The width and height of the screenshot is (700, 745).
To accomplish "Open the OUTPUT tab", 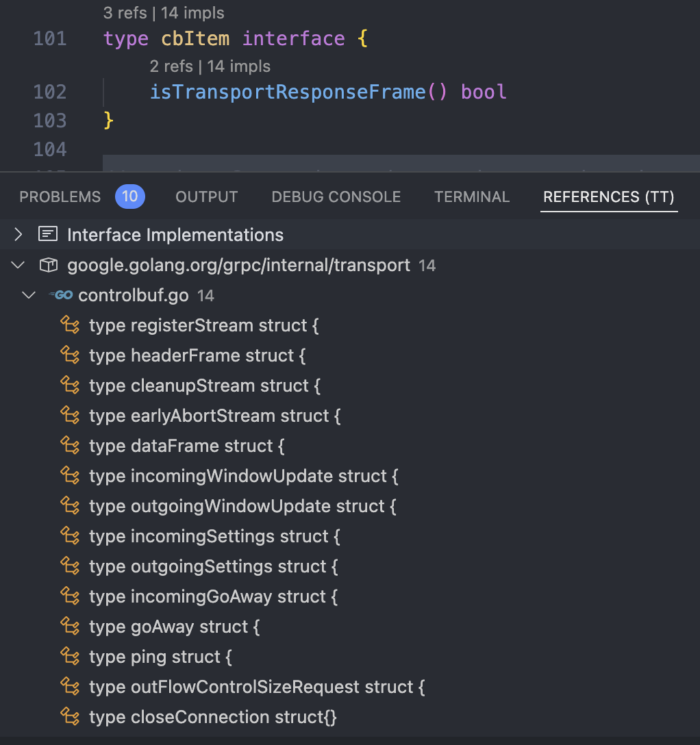I will click(x=207, y=197).
